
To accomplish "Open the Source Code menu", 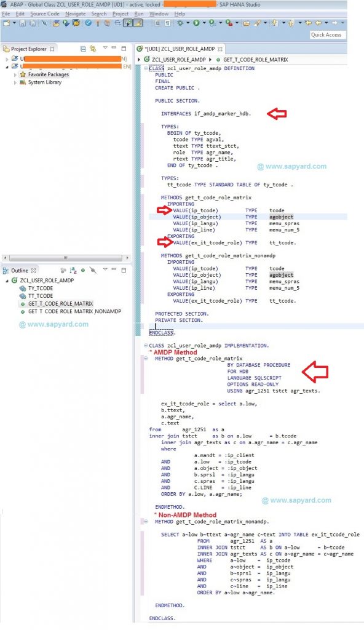I will coord(45,14).
